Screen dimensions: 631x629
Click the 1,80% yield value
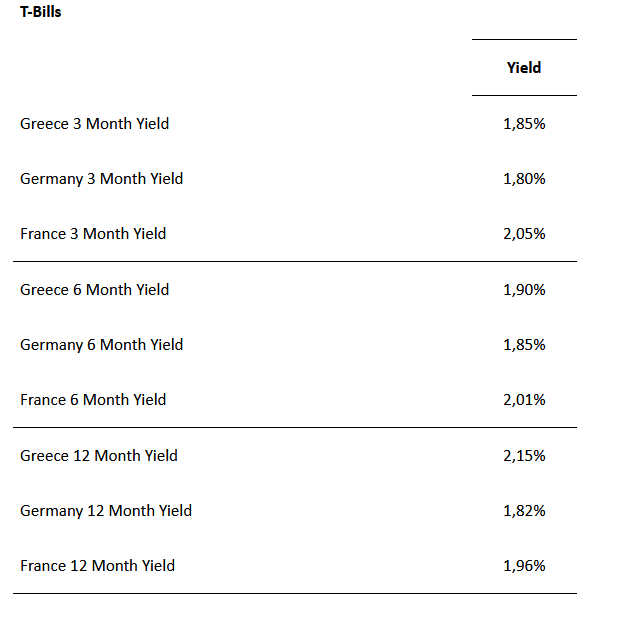[x=524, y=179]
